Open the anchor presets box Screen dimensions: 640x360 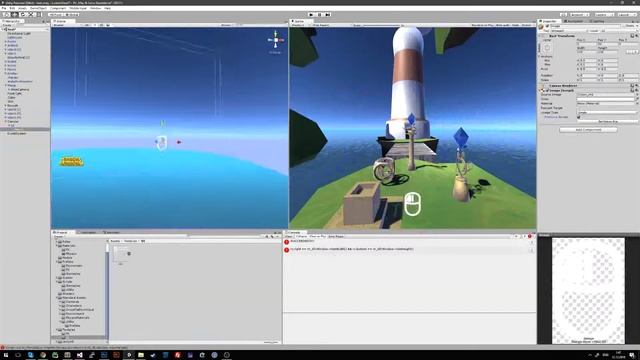(x=547, y=48)
